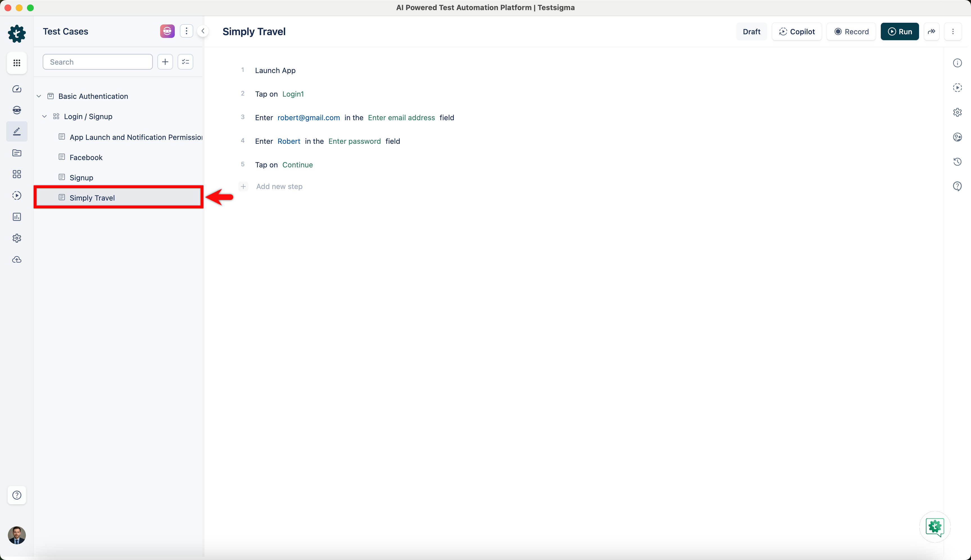This screenshot has height=560, width=971.
Task: Open the Copilot robot icon in left sidebar
Action: pos(17,110)
